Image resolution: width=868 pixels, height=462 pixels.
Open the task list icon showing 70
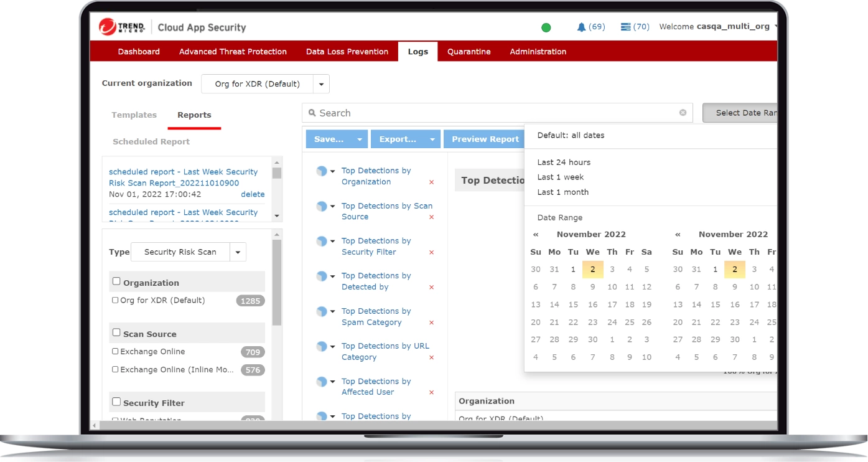625,27
